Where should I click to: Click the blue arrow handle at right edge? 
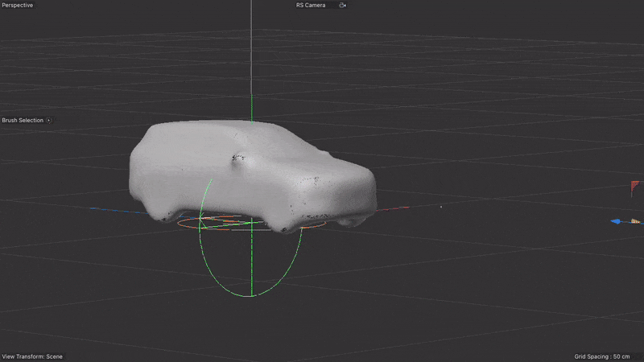tap(616, 221)
